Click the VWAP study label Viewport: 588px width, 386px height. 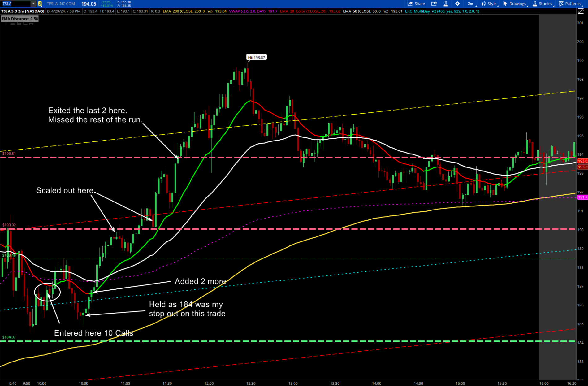click(247, 11)
